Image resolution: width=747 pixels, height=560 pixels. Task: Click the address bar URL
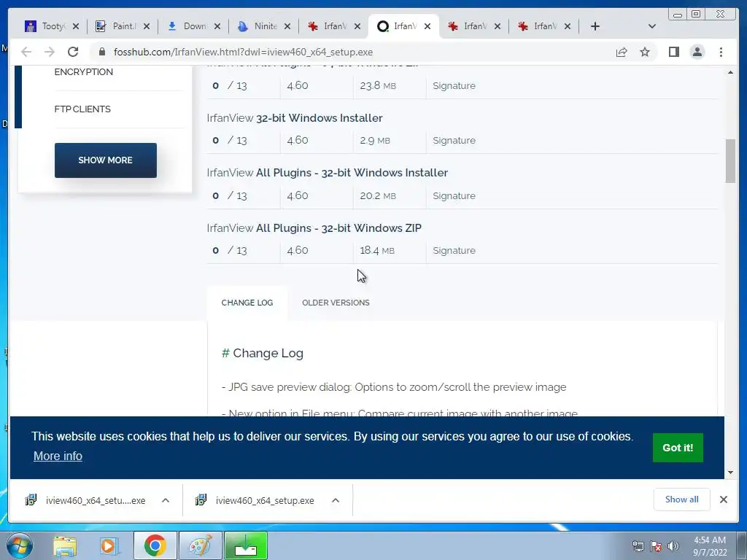click(x=243, y=52)
